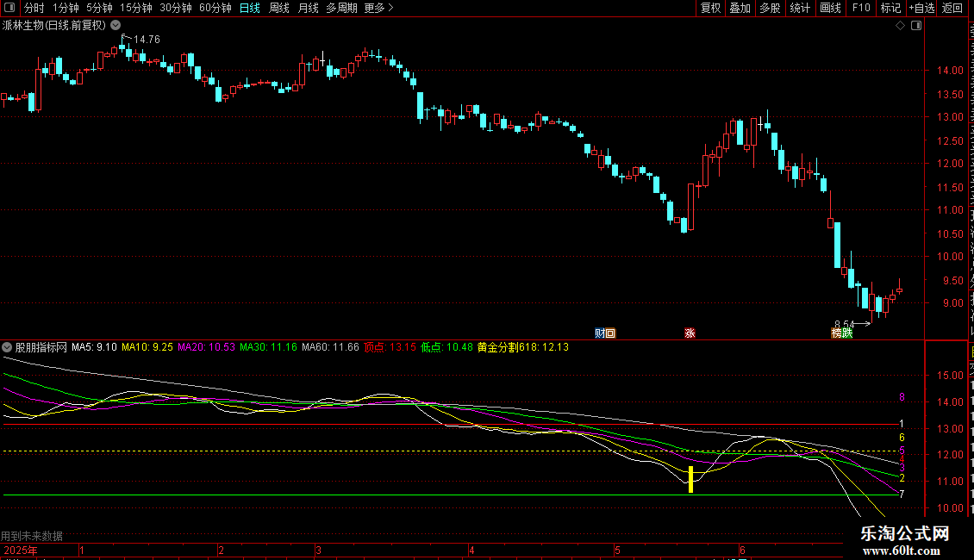Viewport: 974px width, 560px height.
Task: Switch to 周线 weekly chart
Action: (x=279, y=8)
